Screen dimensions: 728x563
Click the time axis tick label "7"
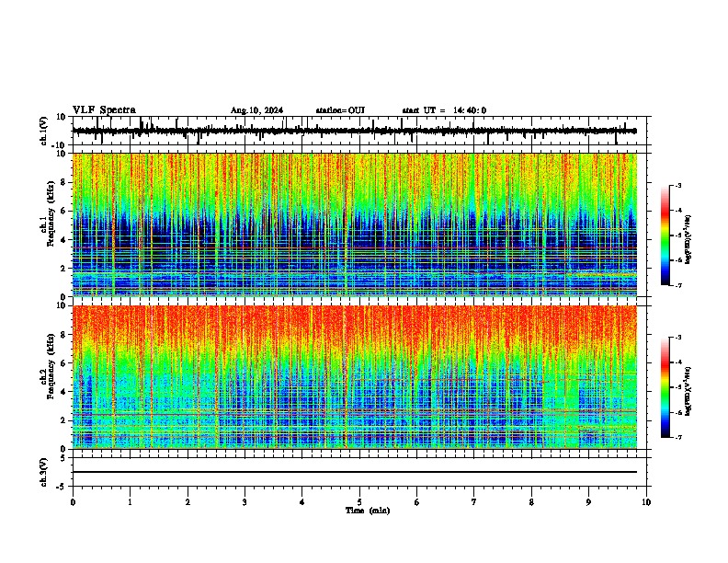(474, 502)
